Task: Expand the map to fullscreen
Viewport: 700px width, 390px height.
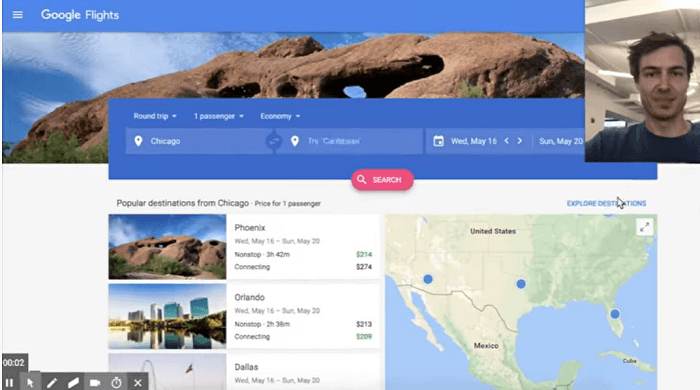Action: click(644, 228)
